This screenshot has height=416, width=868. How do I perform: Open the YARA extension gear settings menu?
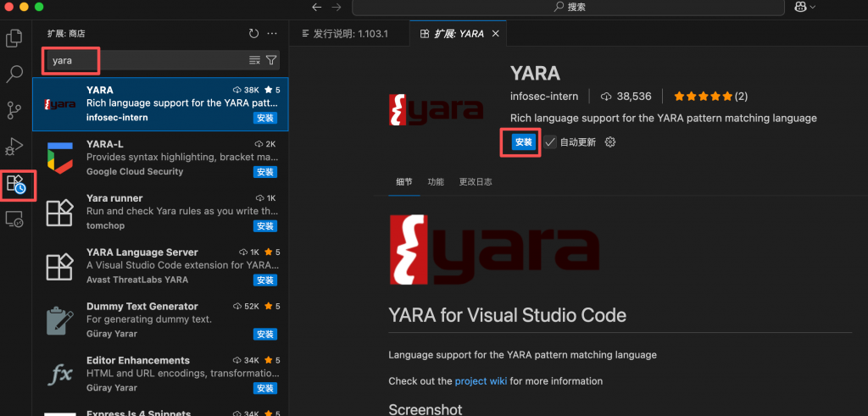point(609,142)
